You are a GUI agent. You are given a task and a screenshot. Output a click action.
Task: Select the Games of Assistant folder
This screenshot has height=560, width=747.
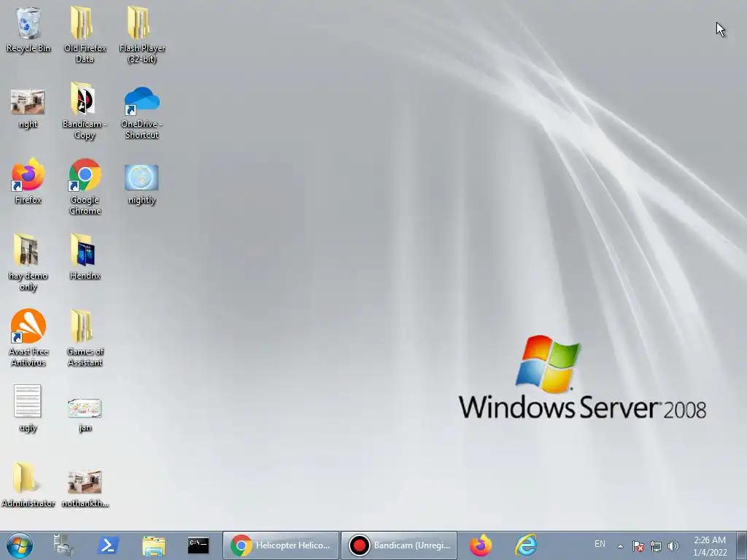85,338
